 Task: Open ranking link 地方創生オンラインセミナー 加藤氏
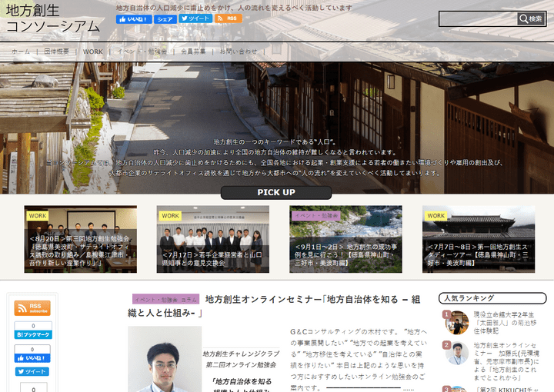click(x=506, y=361)
